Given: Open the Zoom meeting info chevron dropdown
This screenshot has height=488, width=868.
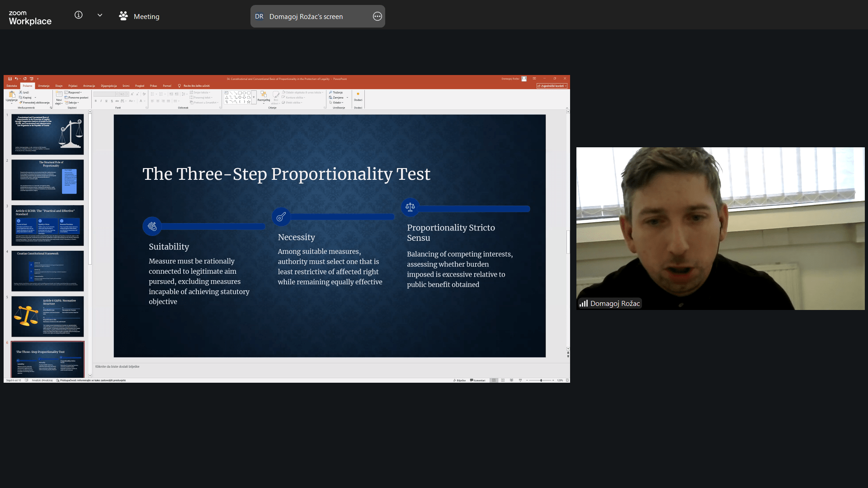Looking at the screenshot, I should pyautogui.click(x=100, y=15).
